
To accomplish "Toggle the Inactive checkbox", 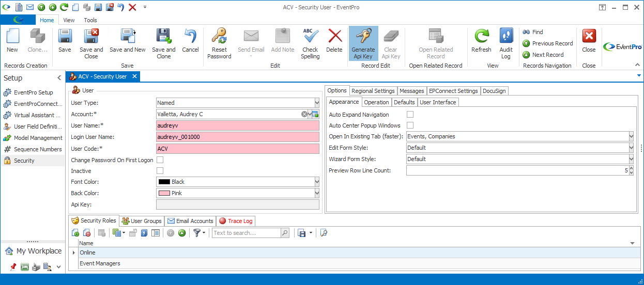I will coord(160,170).
